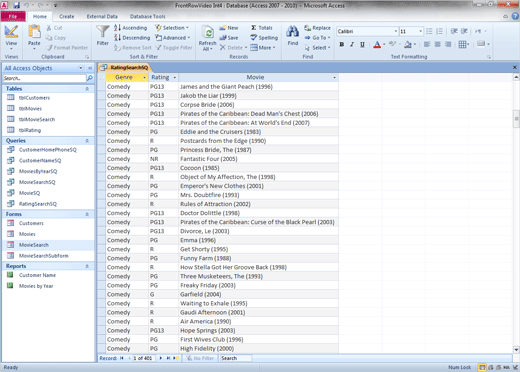Select the RatingSearchSQ document tab
This screenshot has width=520, height=372.
[125, 68]
